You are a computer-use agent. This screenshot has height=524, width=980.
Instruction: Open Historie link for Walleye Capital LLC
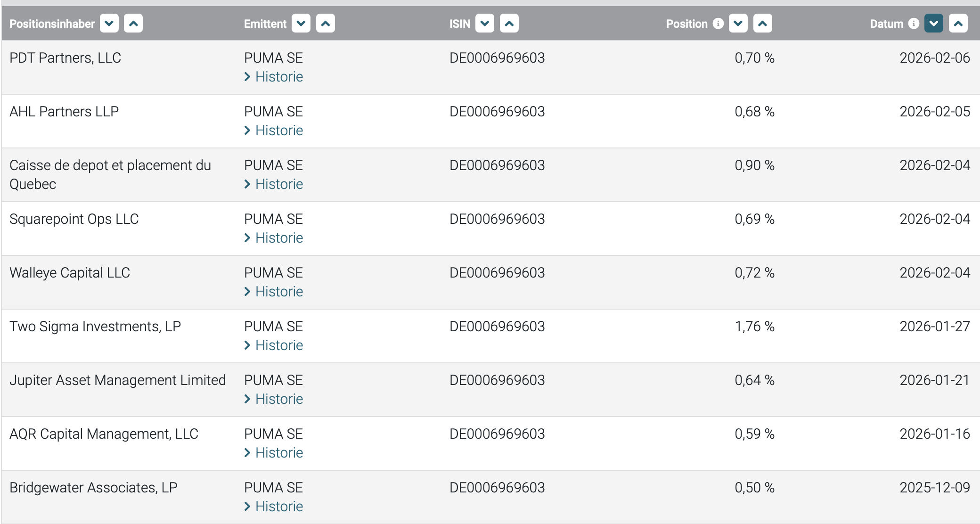pyautogui.click(x=278, y=292)
